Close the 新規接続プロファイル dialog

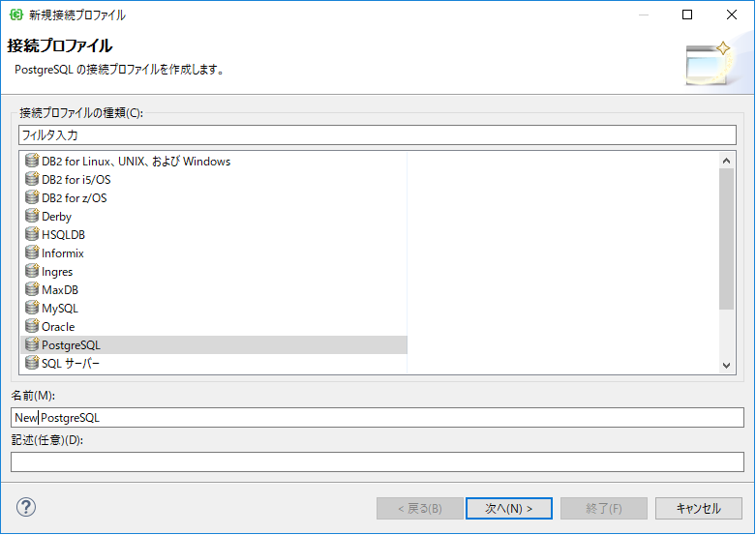(x=732, y=15)
